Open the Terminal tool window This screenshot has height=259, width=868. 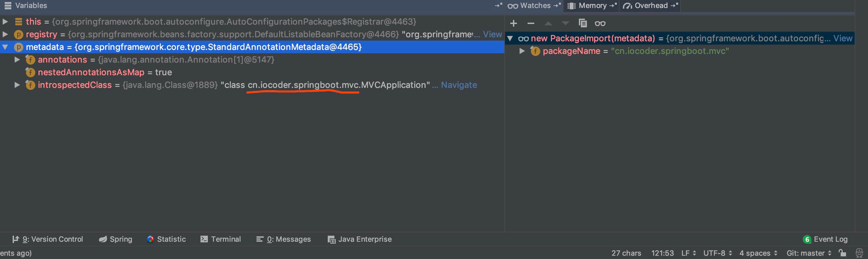coord(221,239)
